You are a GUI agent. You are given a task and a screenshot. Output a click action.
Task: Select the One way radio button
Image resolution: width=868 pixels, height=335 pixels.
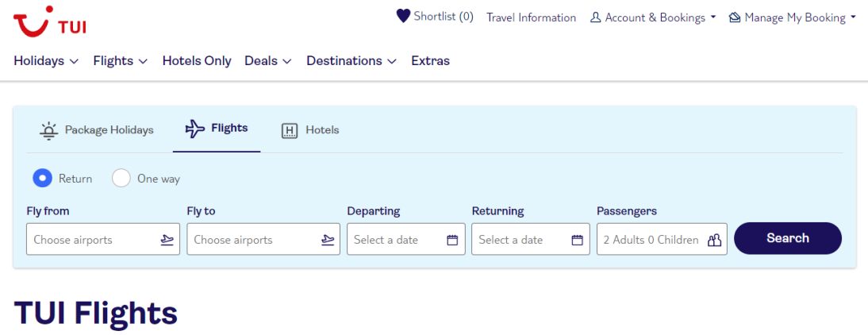coord(121,179)
